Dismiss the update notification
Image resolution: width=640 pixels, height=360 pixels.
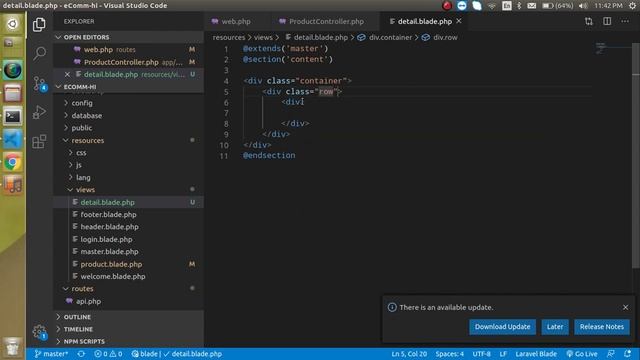click(x=625, y=307)
